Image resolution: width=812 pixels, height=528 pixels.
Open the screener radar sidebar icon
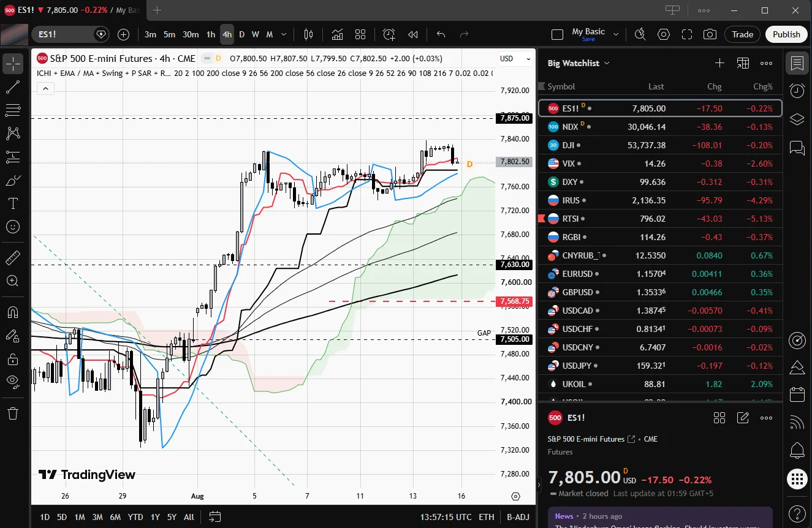[x=797, y=339]
